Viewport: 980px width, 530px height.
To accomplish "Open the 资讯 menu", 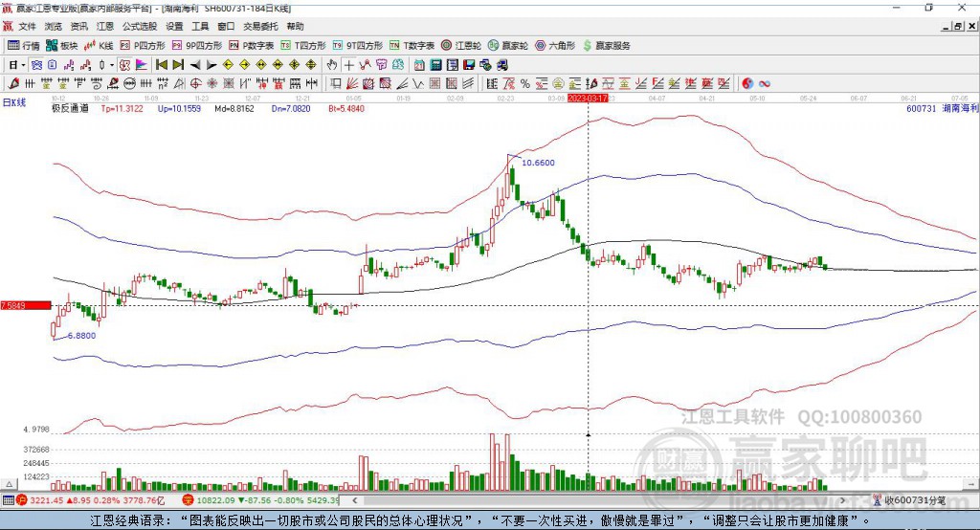I will pos(78,26).
